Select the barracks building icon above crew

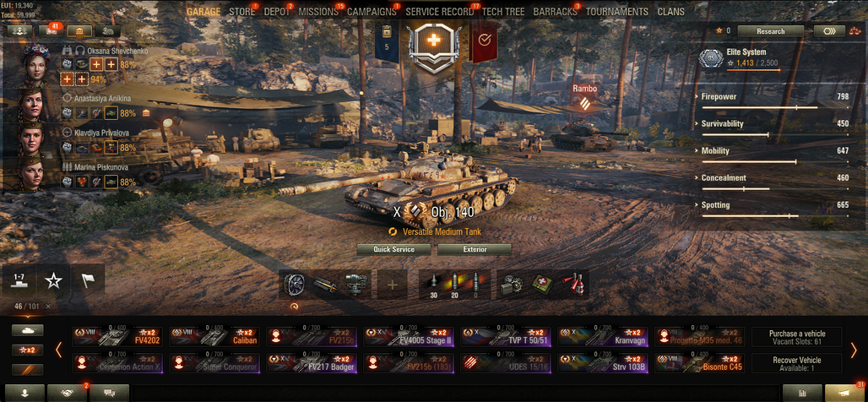click(79, 31)
